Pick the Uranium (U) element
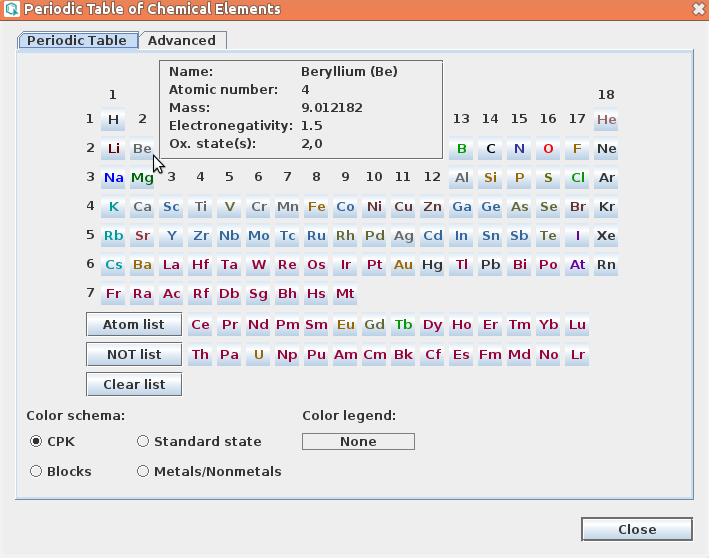This screenshot has height=558, width=709. (x=258, y=355)
